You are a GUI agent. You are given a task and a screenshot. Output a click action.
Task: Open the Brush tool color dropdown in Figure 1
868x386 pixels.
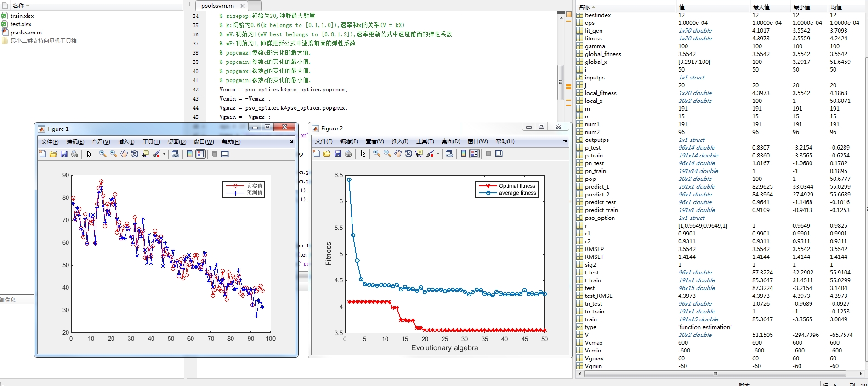click(x=164, y=154)
